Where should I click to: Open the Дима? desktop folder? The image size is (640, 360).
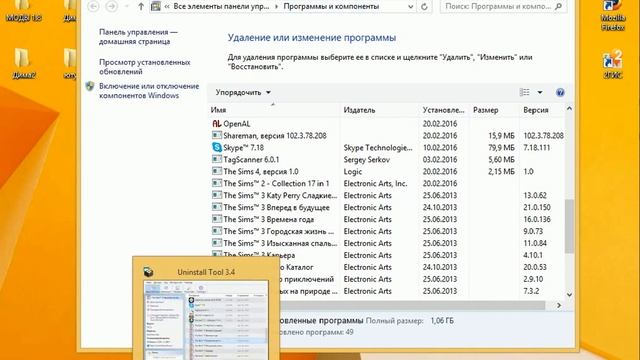pyautogui.click(x=23, y=63)
